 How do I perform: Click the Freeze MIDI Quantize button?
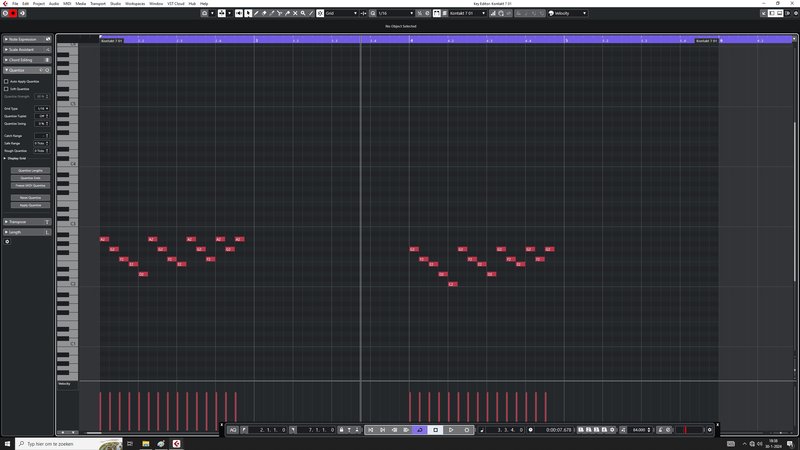pos(30,186)
